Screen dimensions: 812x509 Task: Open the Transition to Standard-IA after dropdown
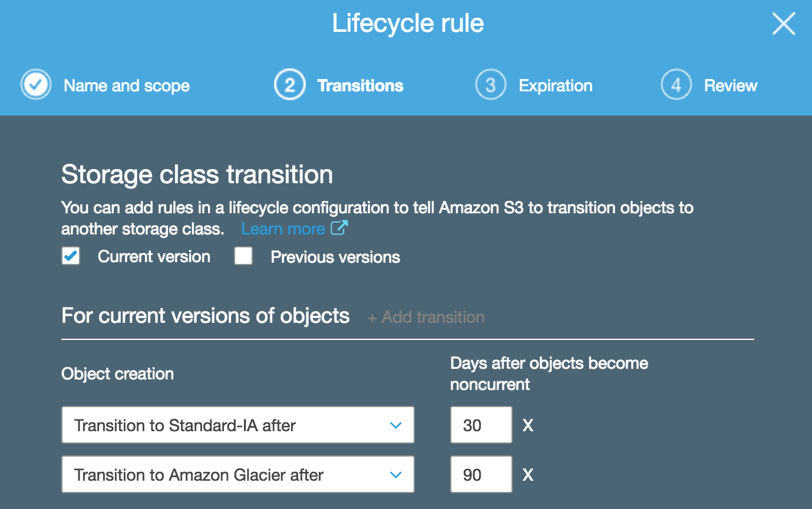[x=237, y=425]
